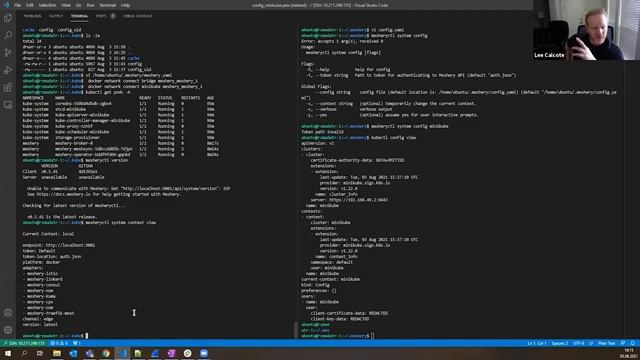
Task: Switch to the Output panel tab
Action: click(x=56, y=16)
